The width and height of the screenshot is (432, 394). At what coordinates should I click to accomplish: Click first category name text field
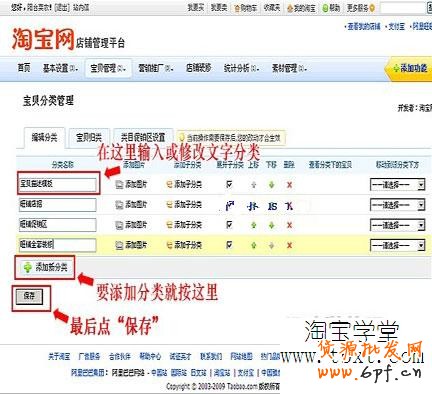(x=57, y=184)
